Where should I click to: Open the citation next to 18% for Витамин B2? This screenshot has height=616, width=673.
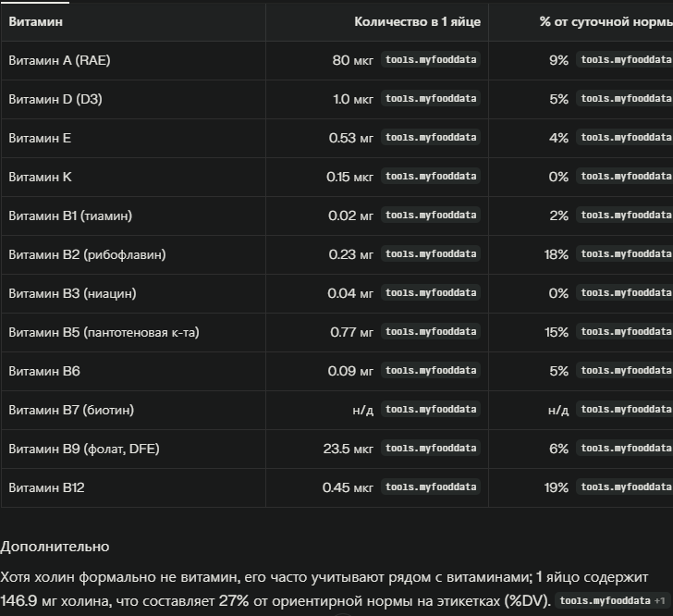coord(625,254)
